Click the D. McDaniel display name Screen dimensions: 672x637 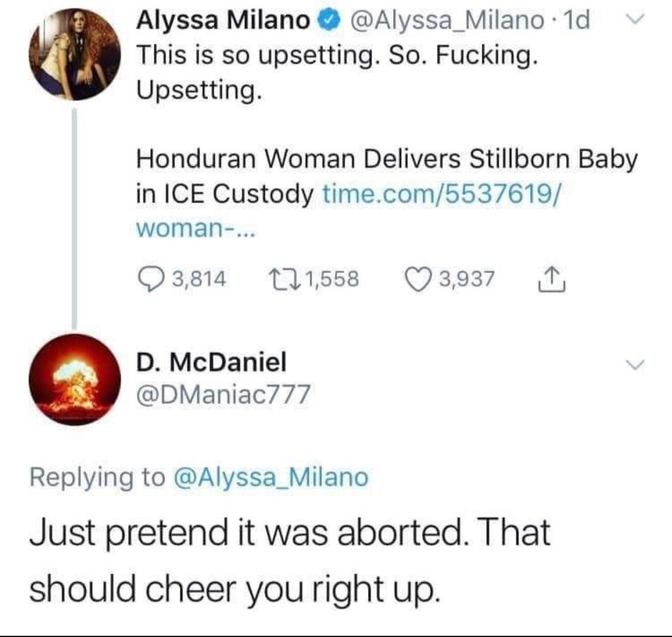211,362
